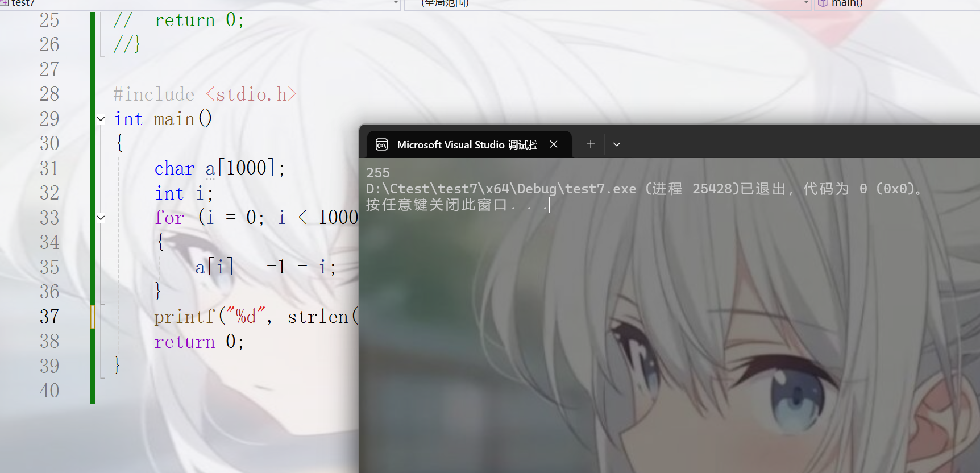Select the Microsoft Visual Studio debug console tab
Viewport: 980px width, 473px height.
click(x=470, y=144)
